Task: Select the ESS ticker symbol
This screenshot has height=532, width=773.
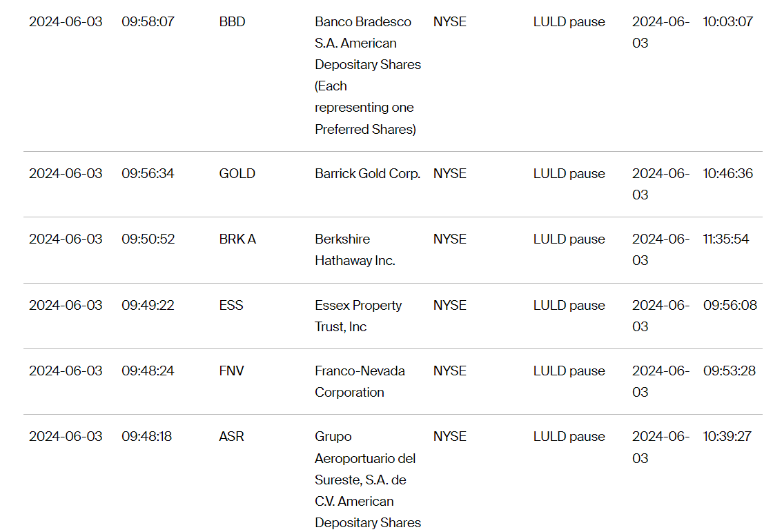Action: coord(231,305)
